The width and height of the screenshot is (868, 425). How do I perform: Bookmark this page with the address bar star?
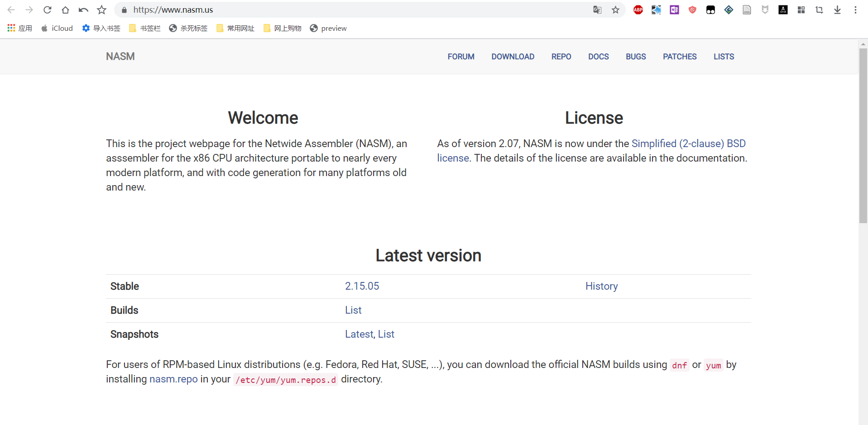615,10
